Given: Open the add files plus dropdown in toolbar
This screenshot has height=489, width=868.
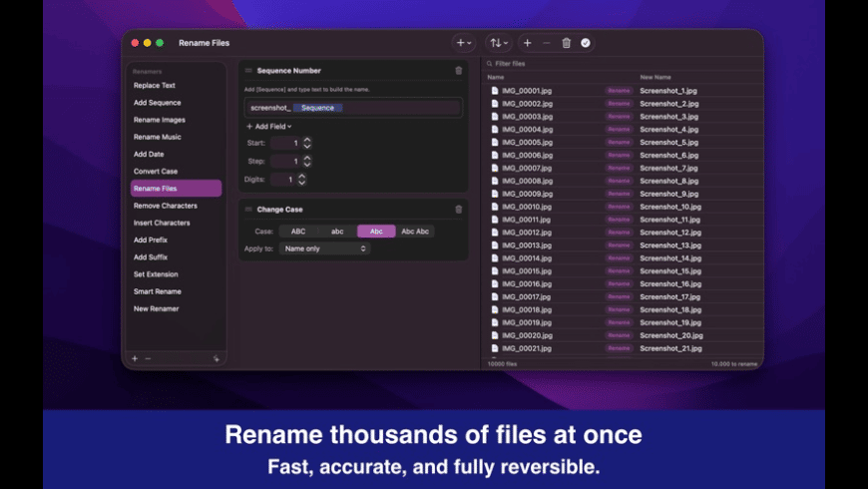Looking at the screenshot, I should point(463,43).
